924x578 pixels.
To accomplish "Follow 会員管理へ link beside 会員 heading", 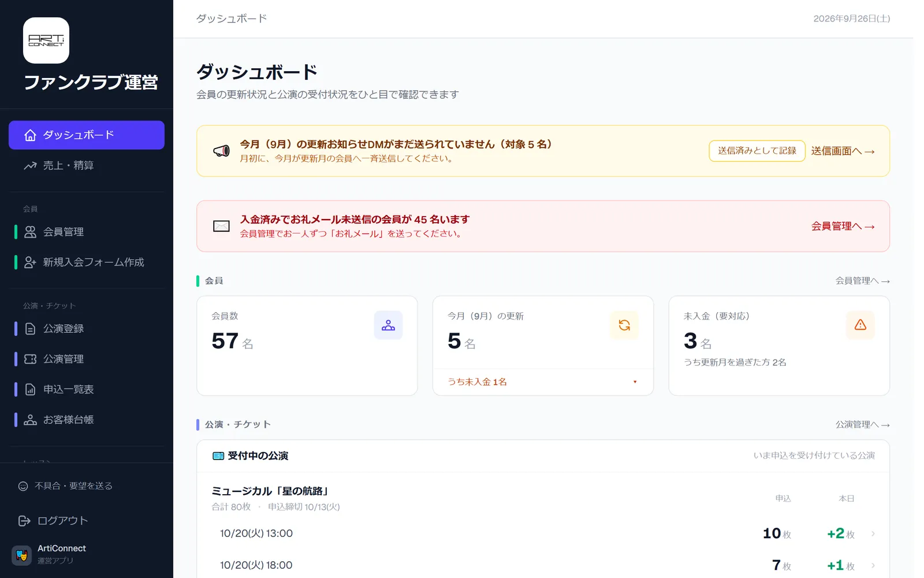I will click(x=862, y=281).
